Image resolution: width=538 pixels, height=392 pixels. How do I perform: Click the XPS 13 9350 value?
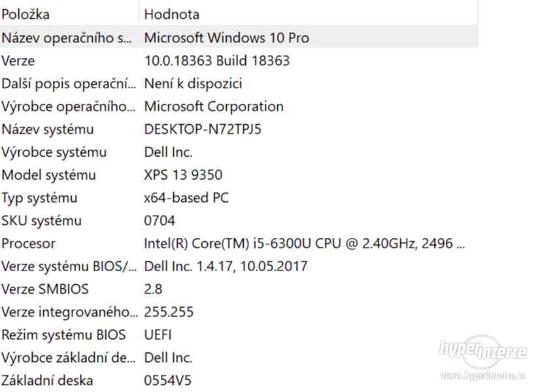coord(183,175)
